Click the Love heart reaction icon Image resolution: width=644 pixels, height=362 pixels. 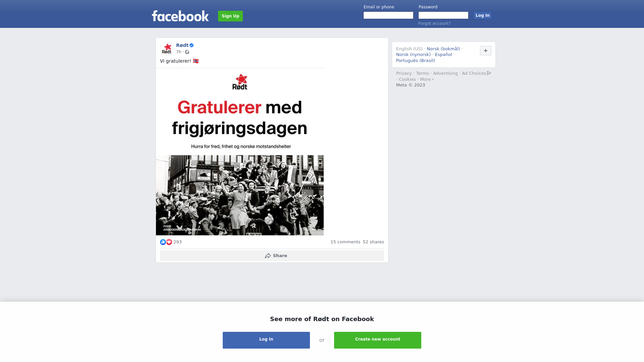[169, 242]
